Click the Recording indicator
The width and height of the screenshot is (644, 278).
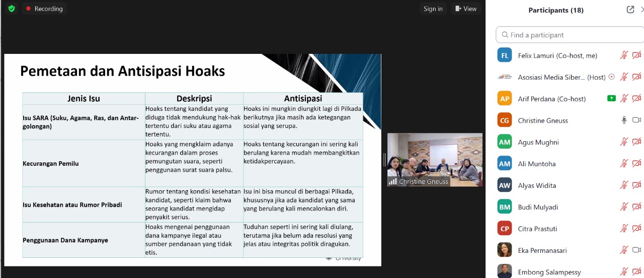tap(44, 9)
